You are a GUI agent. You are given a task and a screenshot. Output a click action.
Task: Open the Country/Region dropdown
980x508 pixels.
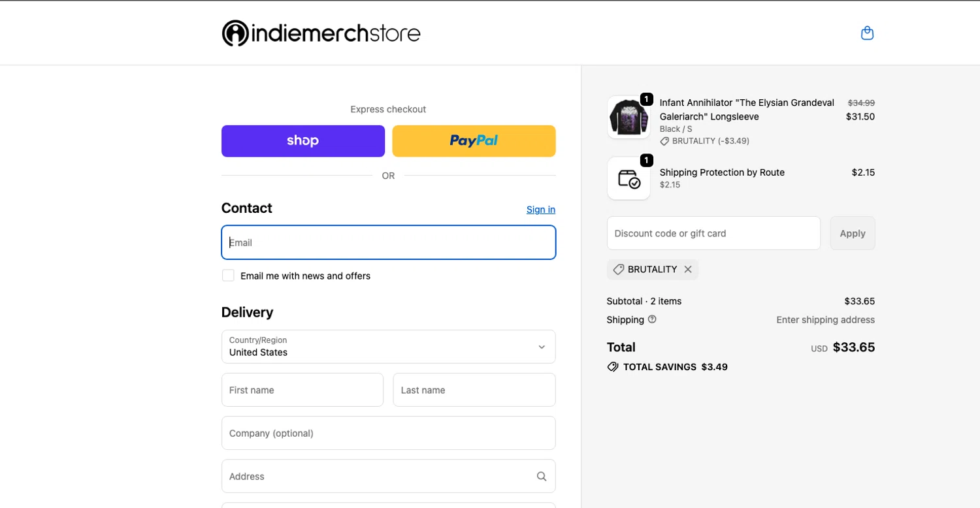click(389, 347)
